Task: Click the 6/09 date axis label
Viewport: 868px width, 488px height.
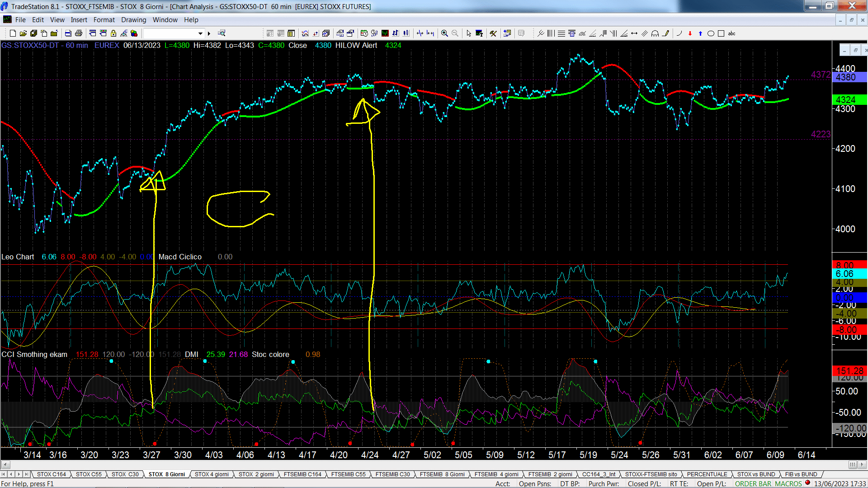Action: point(775,455)
